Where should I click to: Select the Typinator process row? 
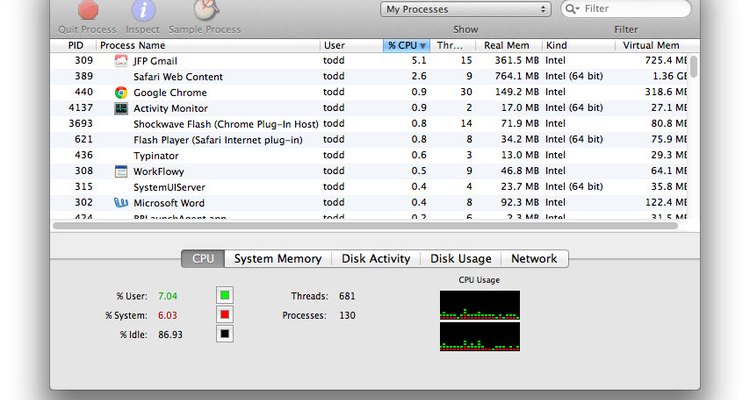pos(369,156)
